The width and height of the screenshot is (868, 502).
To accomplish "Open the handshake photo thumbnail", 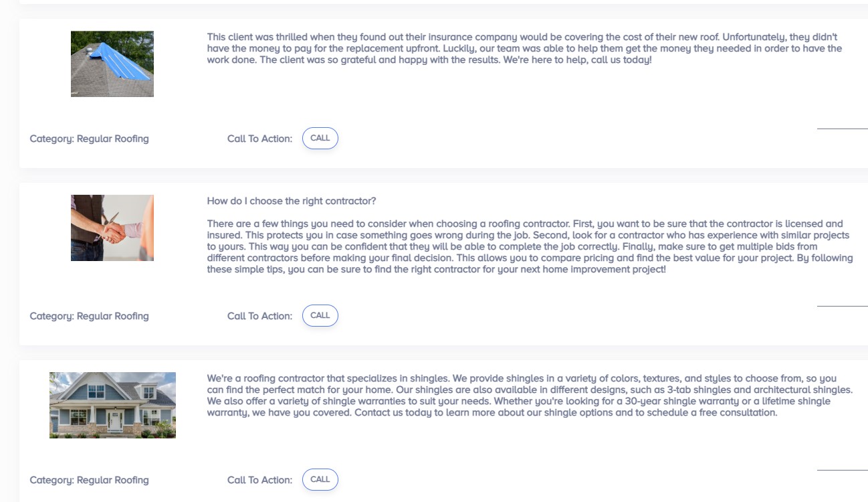I will tap(112, 228).
